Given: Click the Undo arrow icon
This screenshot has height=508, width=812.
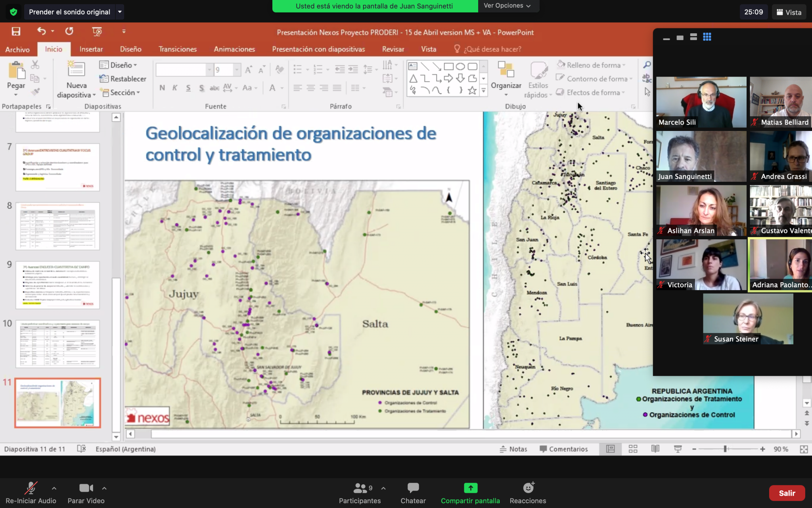Looking at the screenshot, I should pyautogui.click(x=41, y=31).
